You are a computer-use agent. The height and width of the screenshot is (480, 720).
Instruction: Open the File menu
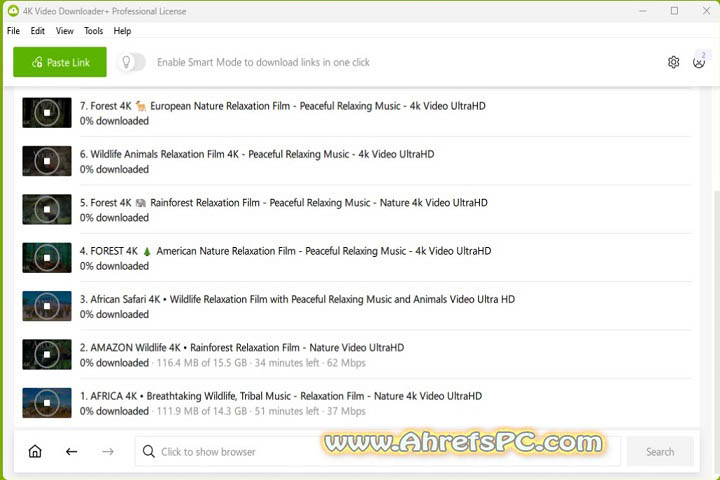[x=13, y=31]
